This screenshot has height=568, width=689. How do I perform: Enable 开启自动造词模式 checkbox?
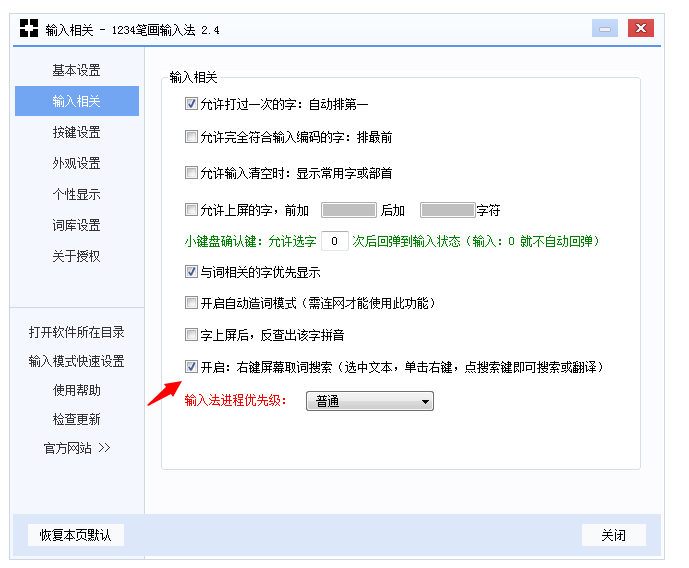click(x=191, y=303)
